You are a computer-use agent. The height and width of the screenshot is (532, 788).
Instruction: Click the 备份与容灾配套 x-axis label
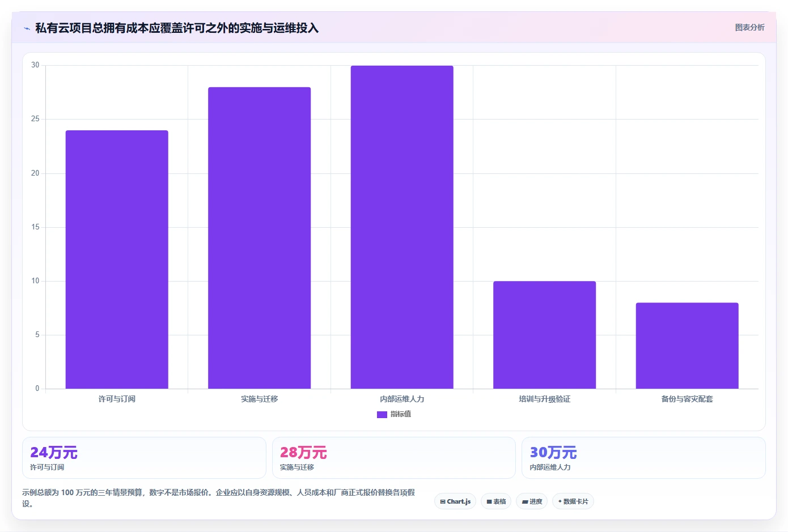(687, 399)
